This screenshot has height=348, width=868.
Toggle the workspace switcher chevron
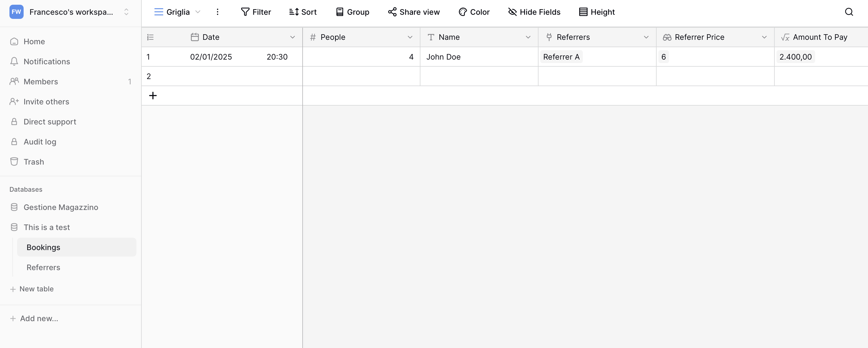coord(126,12)
